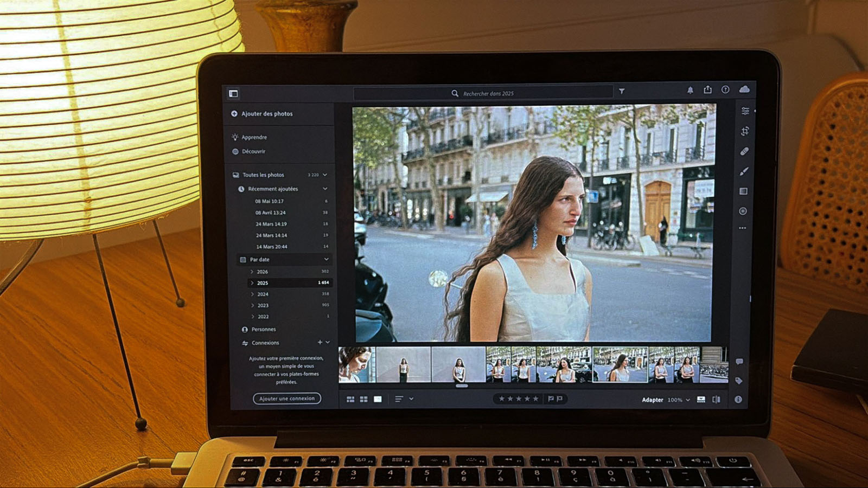Switch to detail single-photo view
This screenshot has height=488, width=868.
click(378, 399)
